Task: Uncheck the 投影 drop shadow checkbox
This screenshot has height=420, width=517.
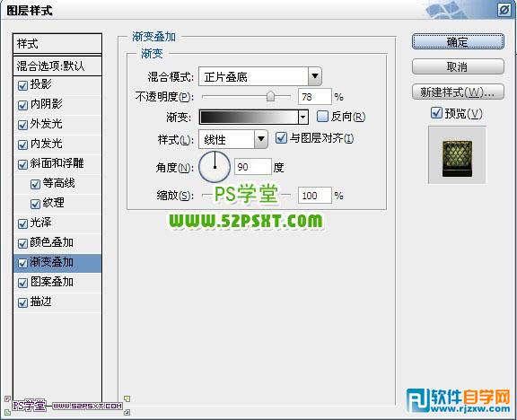Action: tap(22, 86)
